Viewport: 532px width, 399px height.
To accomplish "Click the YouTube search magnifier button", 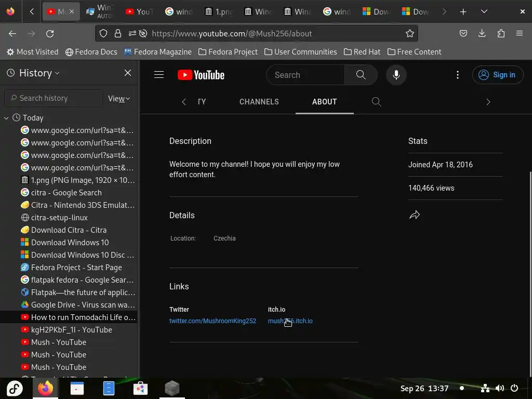I will click(361, 75).
